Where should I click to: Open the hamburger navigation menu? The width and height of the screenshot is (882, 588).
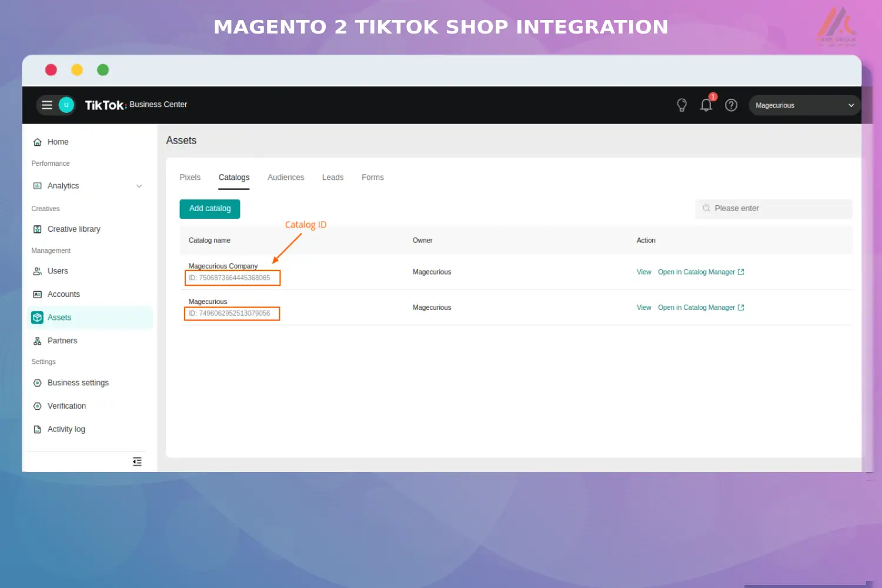[x=47, y=105]
